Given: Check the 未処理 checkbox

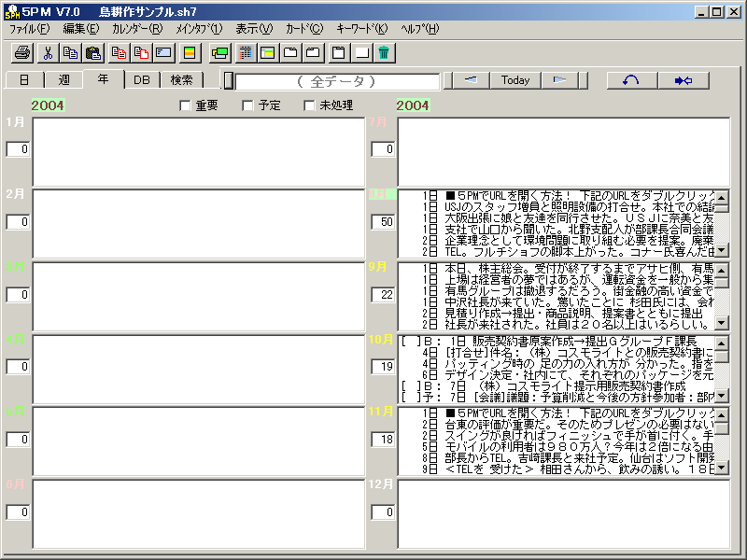Looking at the screenshot, I should pyautogui.click(x=309, y=105).
